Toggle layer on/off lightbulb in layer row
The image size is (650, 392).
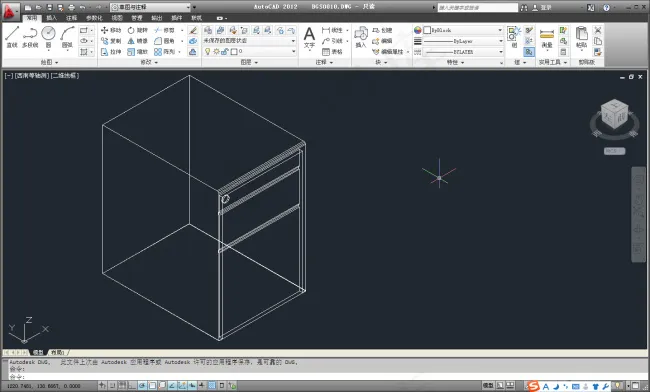click(208, 51)
